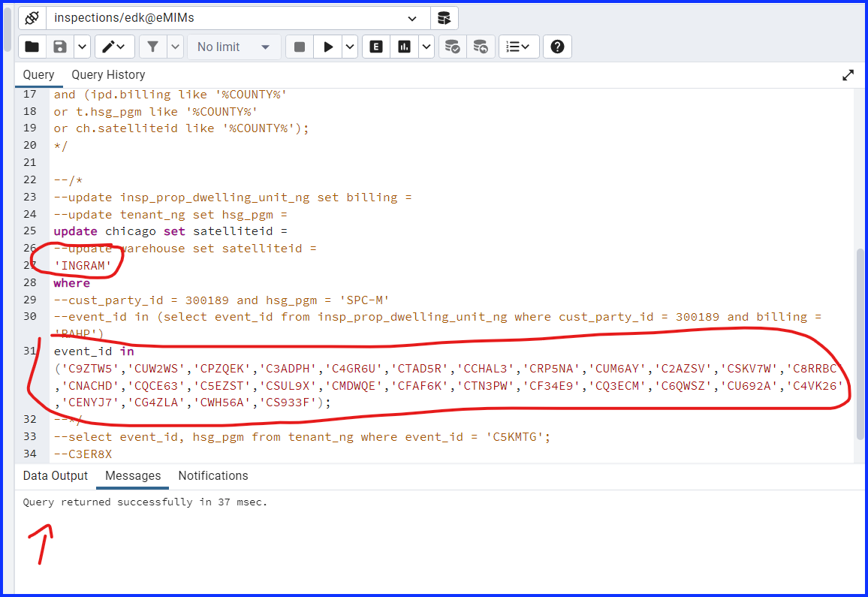Open the Edit pencil dropdown menu
This screenshot has width=868, height=597.
click(x=114, y=47)
